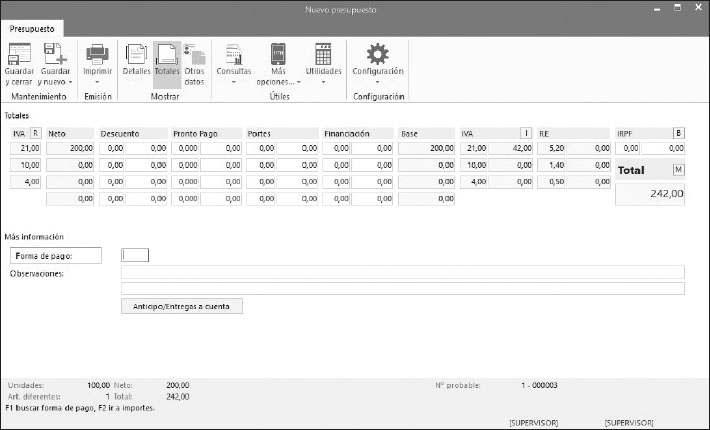Click the Guardar y cerrar icon

point(19,54)
